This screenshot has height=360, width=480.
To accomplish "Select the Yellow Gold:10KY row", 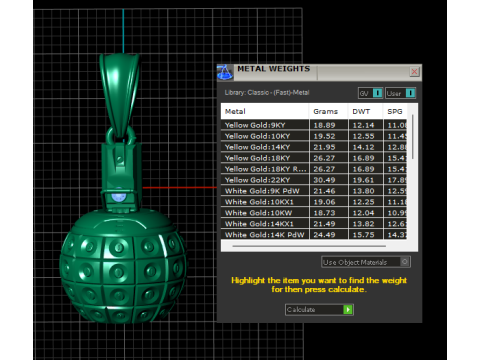I will coord(314,136).
